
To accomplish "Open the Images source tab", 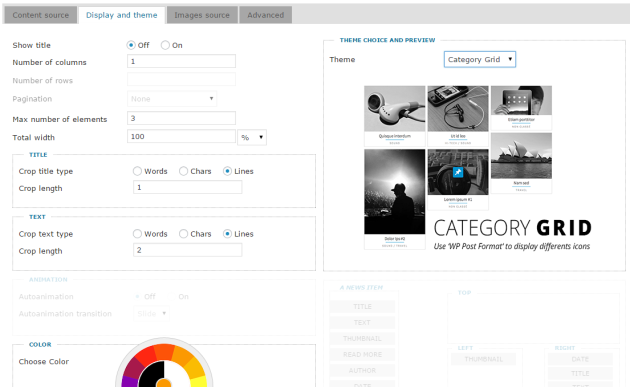I will (202, 15).
